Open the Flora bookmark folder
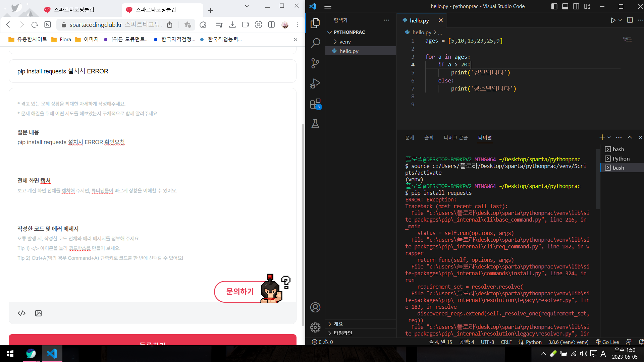 pos(61,40)
